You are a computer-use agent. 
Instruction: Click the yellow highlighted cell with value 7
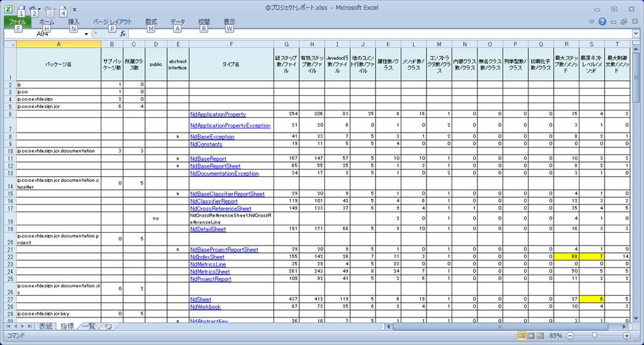(592, 257)
